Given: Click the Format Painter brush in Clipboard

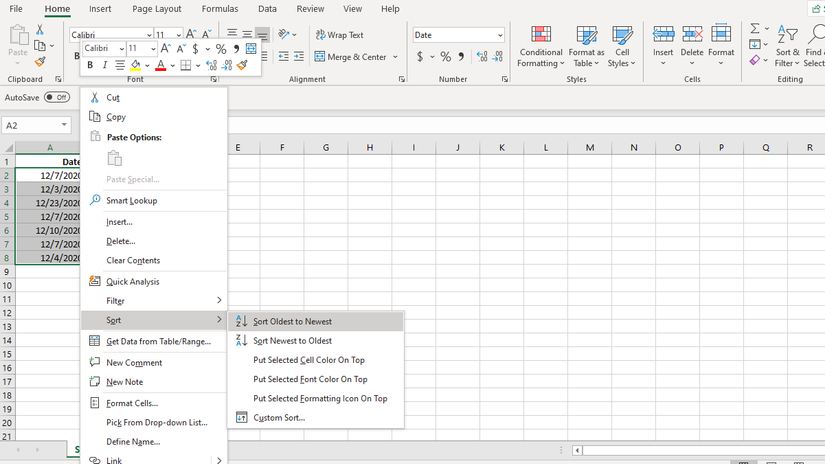Looking at the screenshot, I should tap(40, 62).
